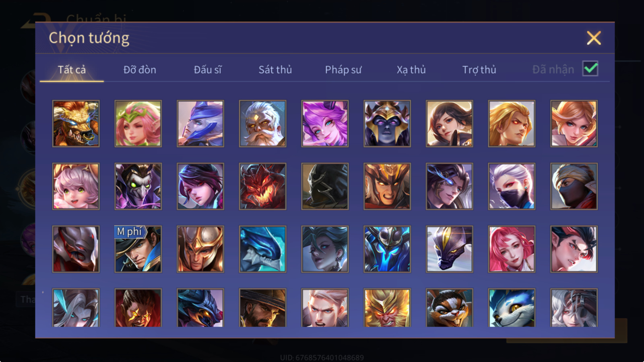
Task: Select the pink-haired smiling woman hero
Action: (x=512, y=249)
